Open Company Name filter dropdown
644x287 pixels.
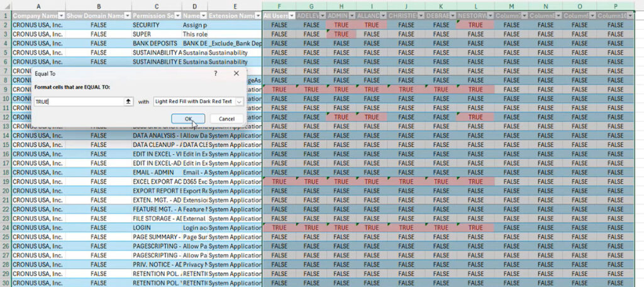click(62, 16)
